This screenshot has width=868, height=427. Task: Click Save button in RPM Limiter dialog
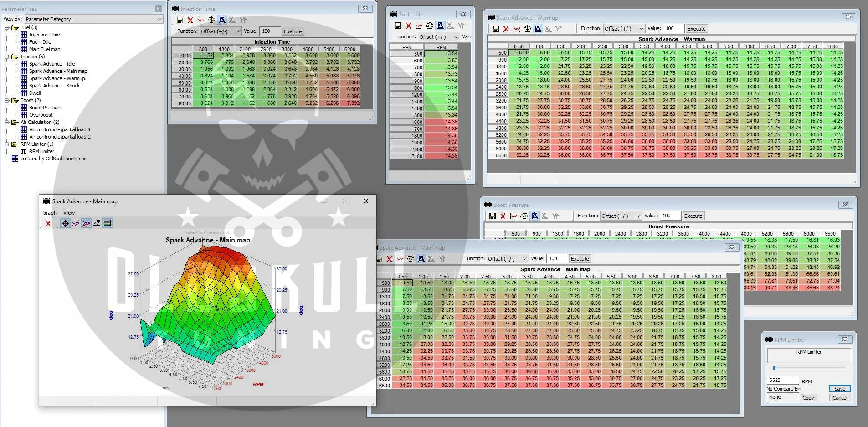[x=839, y=389]
